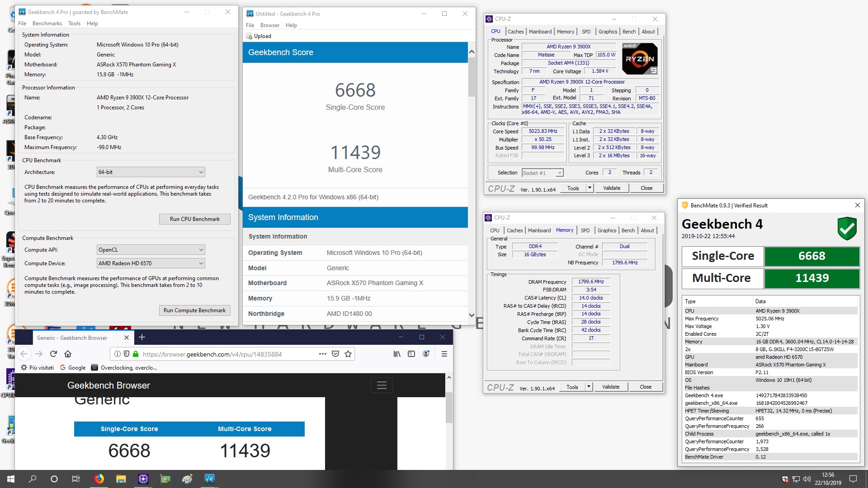Save the page to Pocket

pyautogui.click(x=335, y=354)
